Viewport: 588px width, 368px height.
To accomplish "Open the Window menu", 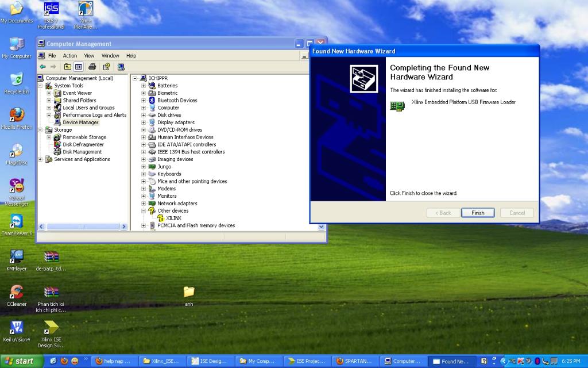I will 110,56.
